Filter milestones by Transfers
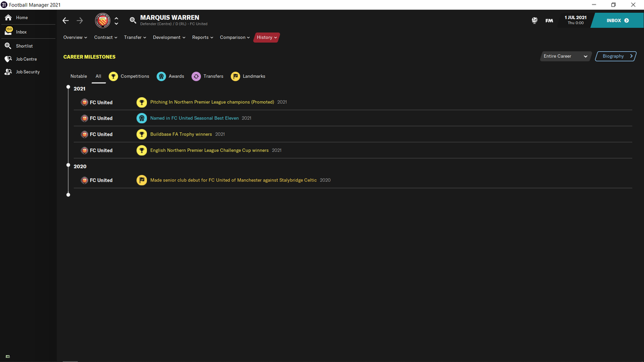Image resolution: width=644 pixels, height=362 pixels. click(x=213, y=76)
